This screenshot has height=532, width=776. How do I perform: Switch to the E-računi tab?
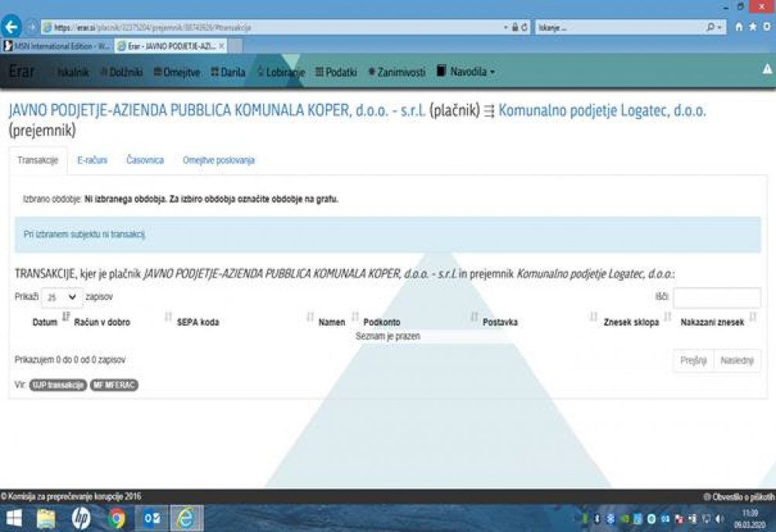click(92, 160)
